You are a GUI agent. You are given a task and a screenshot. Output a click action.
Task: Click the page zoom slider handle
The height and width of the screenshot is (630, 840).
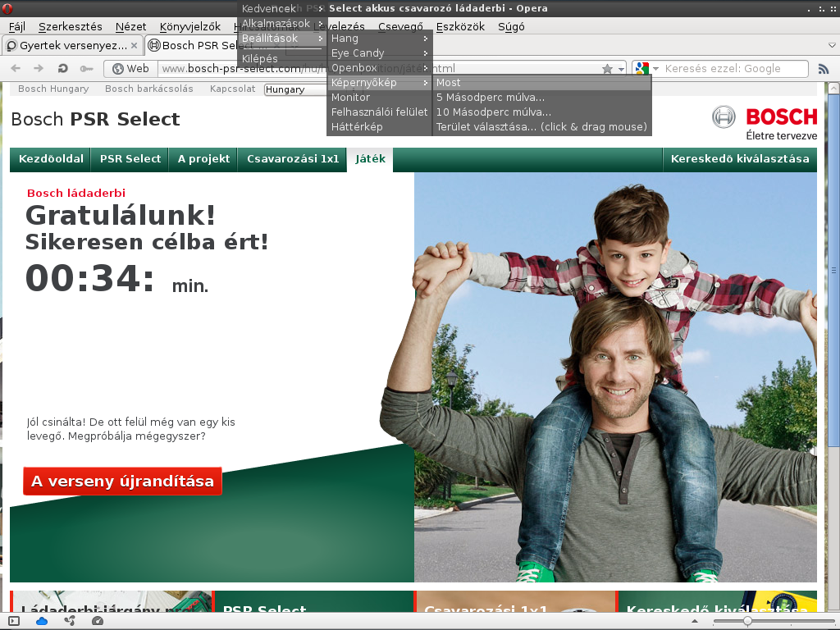coord(747,622)
